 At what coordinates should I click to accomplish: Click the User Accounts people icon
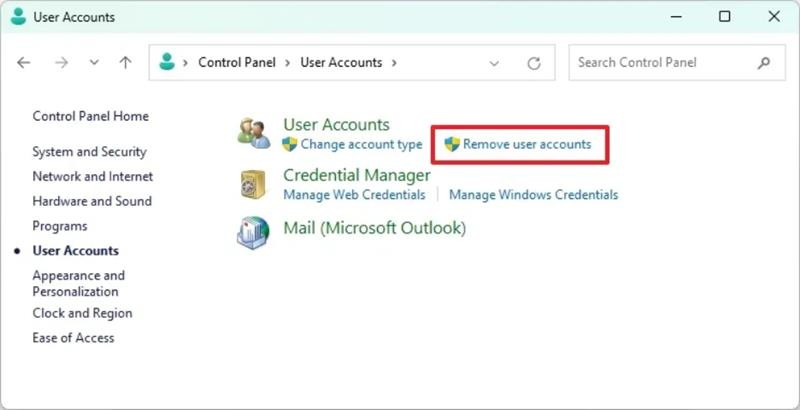pos(254,134)
